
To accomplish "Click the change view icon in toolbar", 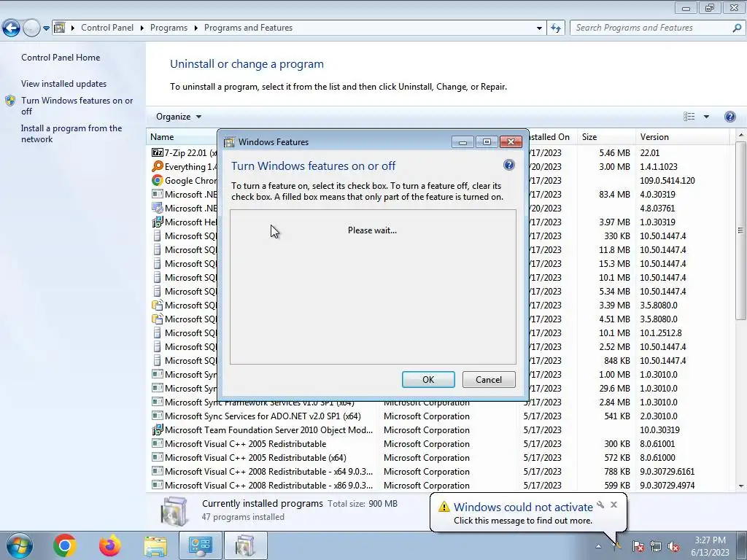I will coord(689,117).
